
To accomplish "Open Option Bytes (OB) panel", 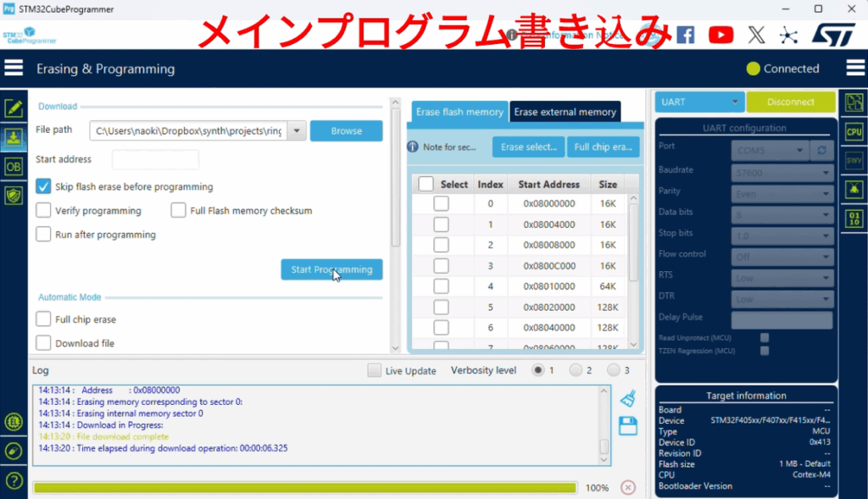I will [14, 167].
